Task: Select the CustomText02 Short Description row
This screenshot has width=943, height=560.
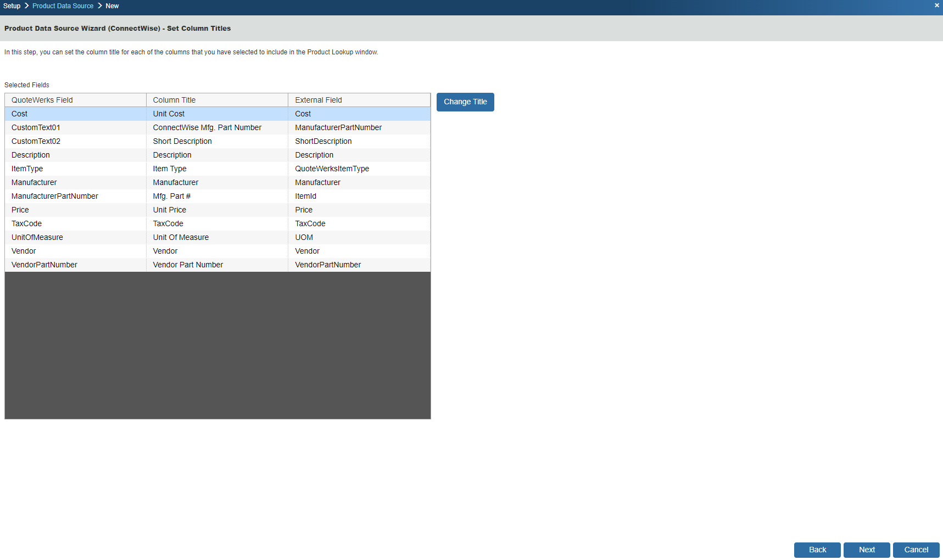Action: point(182,141)
